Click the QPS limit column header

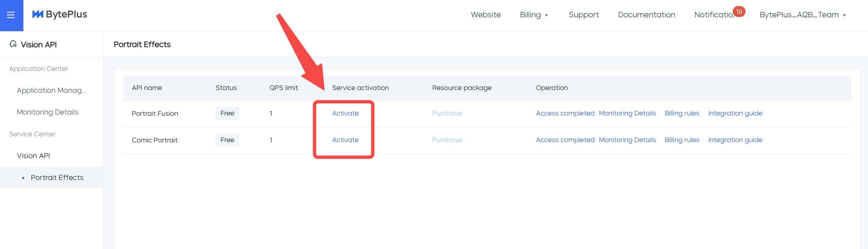[284, 88]
